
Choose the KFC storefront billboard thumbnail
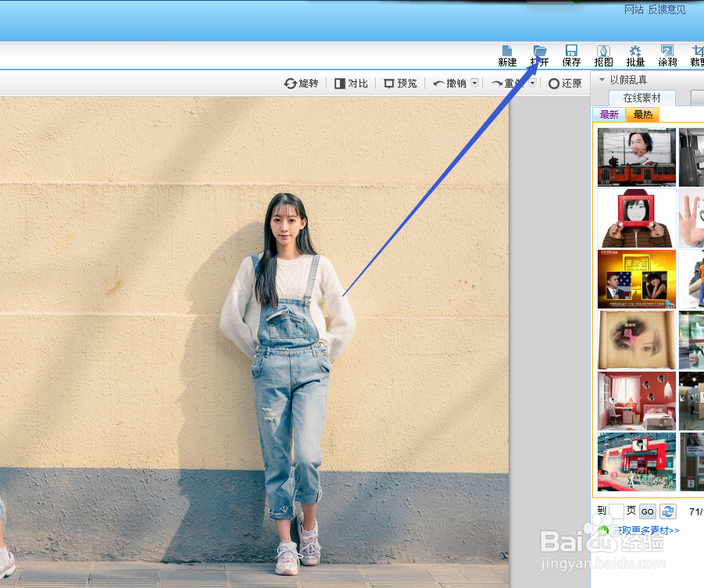637,461
